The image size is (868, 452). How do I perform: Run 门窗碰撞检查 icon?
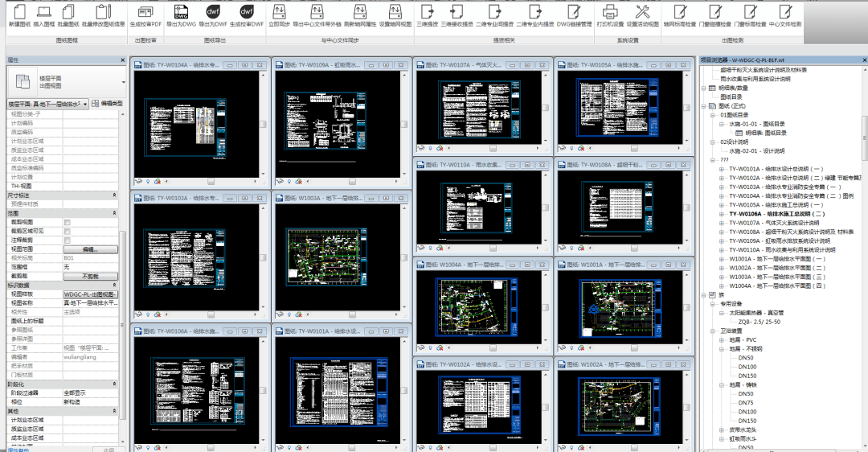(x=715, y=15)
